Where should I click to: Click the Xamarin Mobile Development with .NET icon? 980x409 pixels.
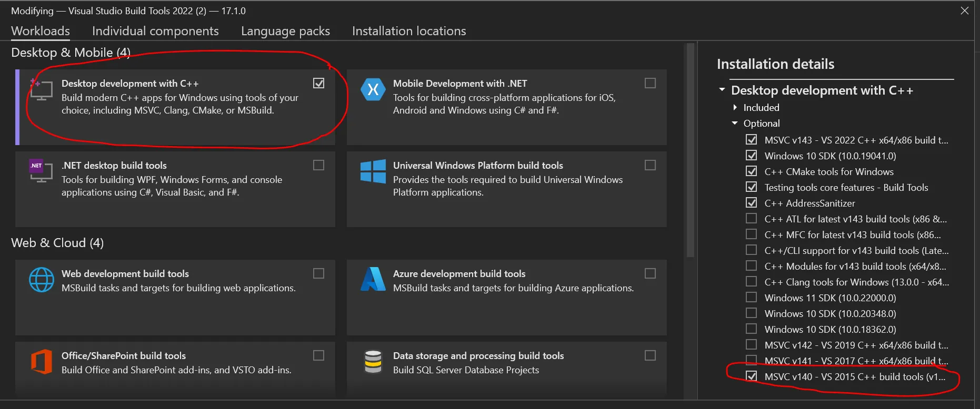click(x=373, y=89)
